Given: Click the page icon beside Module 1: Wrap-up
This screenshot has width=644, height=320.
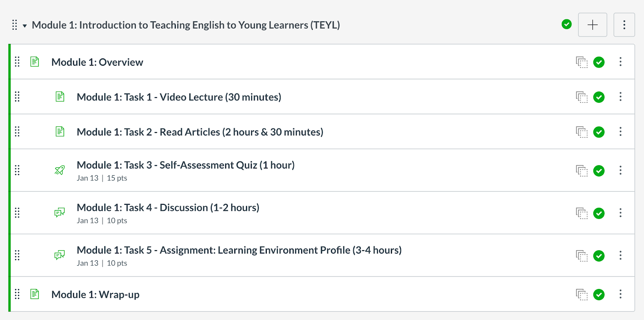Looking at the screenshot, I should [x=35, y=294].
